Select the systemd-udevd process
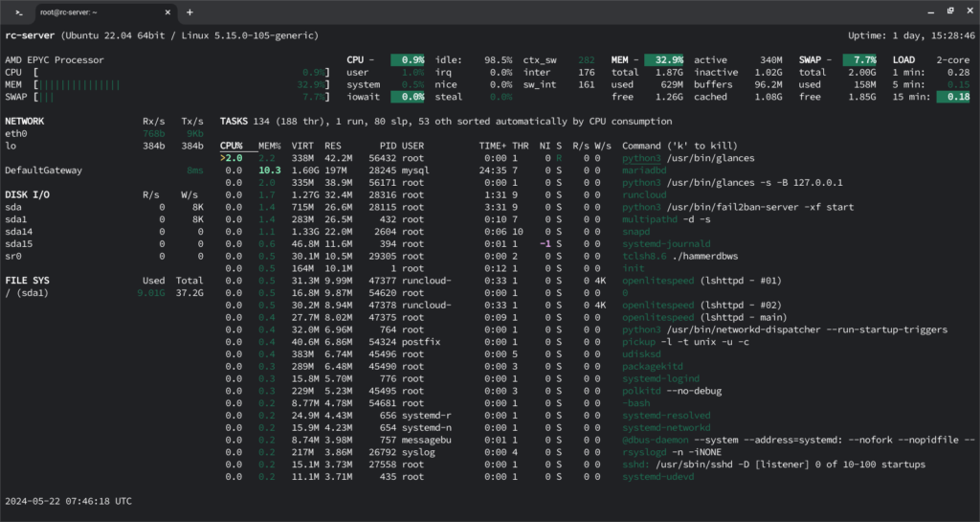980x522 pixels. point(658,476)
